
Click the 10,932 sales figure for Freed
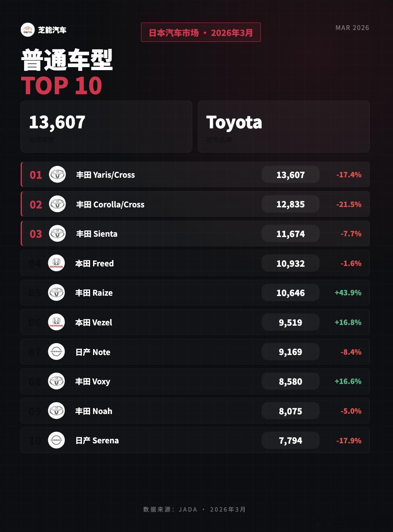pyautogui.click(x=290, y=263)
